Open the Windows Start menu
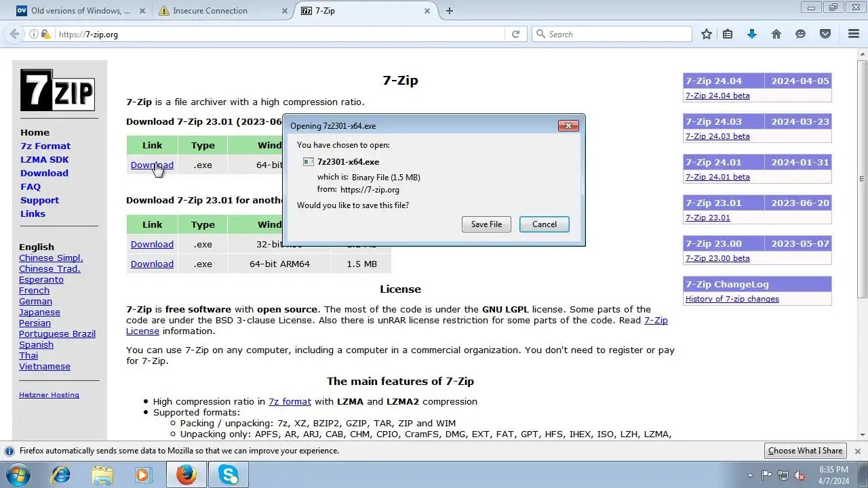The image size is (868, 488). [x=18, y=474]
